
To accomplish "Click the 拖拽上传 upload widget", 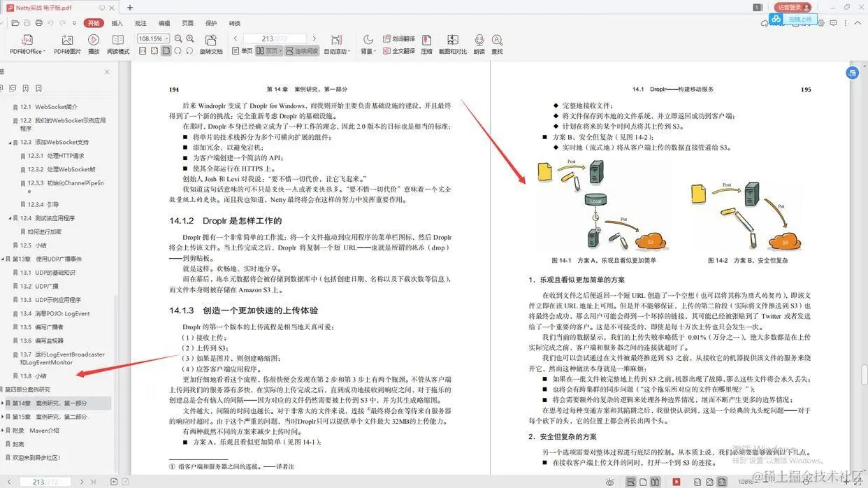I will (x=794, y=20).
